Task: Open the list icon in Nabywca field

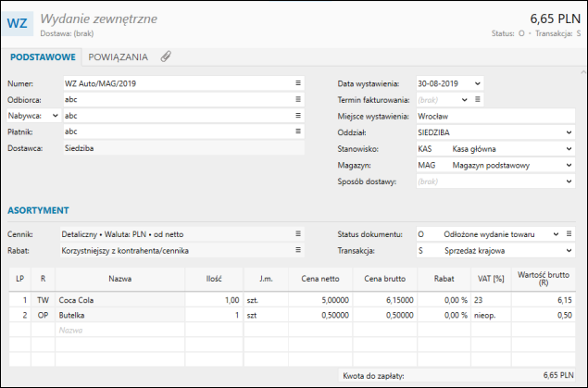Action: pos(298,116)
